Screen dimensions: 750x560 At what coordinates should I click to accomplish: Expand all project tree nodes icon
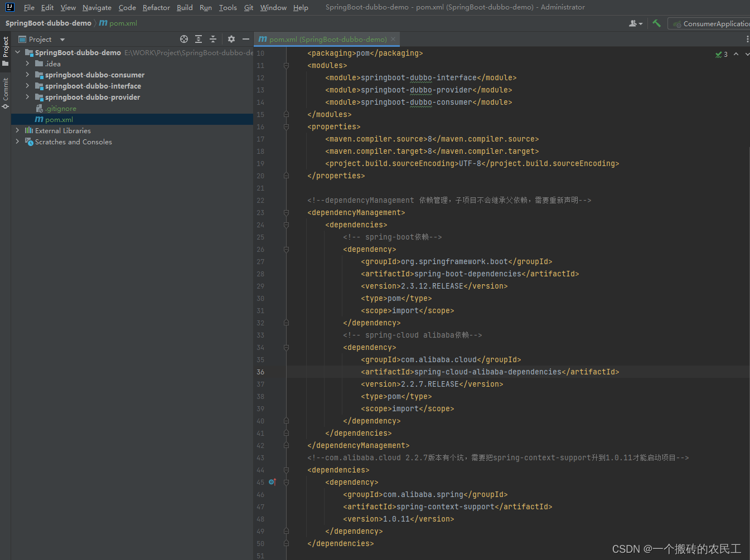point(199,39)
